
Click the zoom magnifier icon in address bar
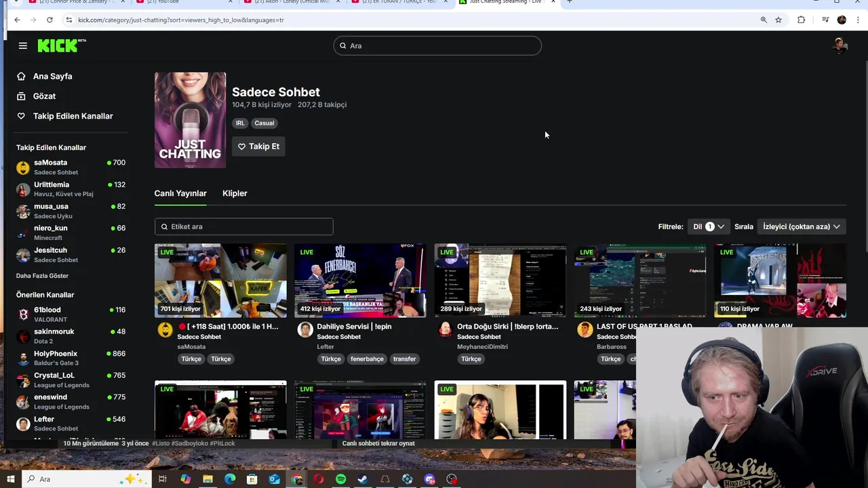764,20
